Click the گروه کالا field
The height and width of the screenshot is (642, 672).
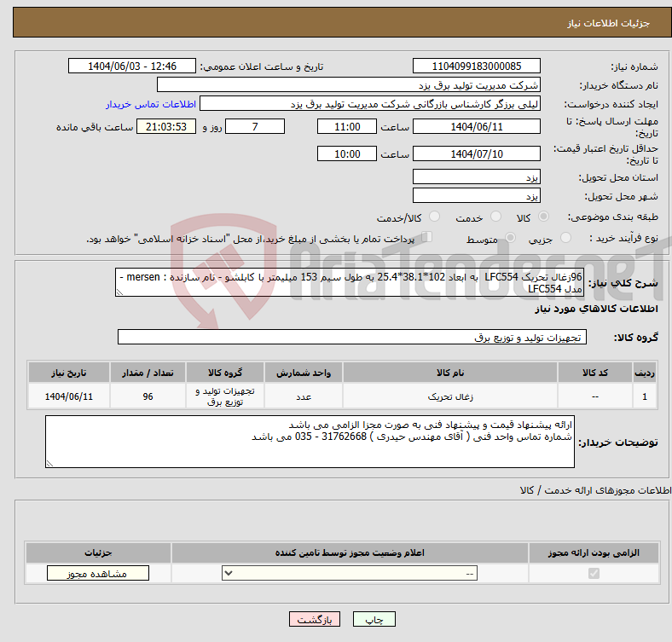click(350, 338)
